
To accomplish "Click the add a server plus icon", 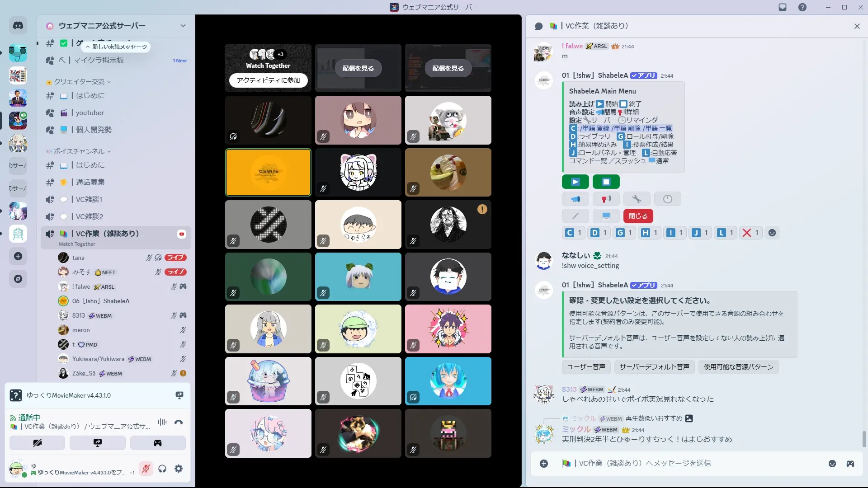I will pyautogui.click(x=18, y=256).
